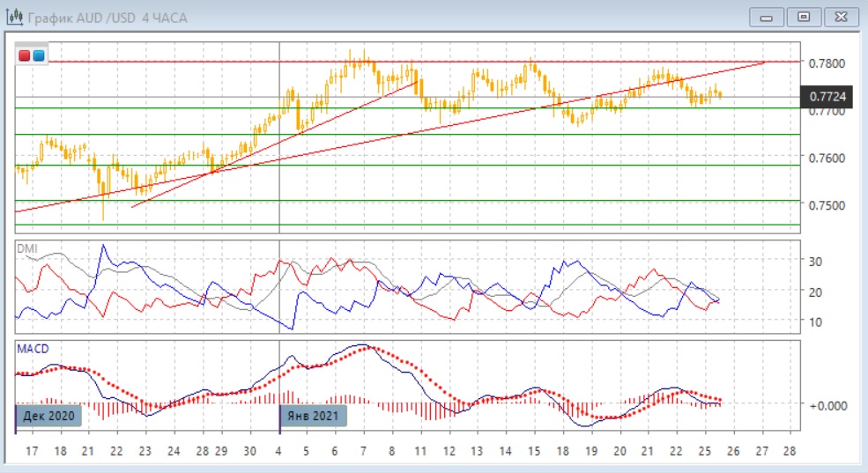Image resolution: width=868 pixels, height=473 pixels.
Task: Click the candlestick chart icon in title bar
Action: [x=14, y=17]
